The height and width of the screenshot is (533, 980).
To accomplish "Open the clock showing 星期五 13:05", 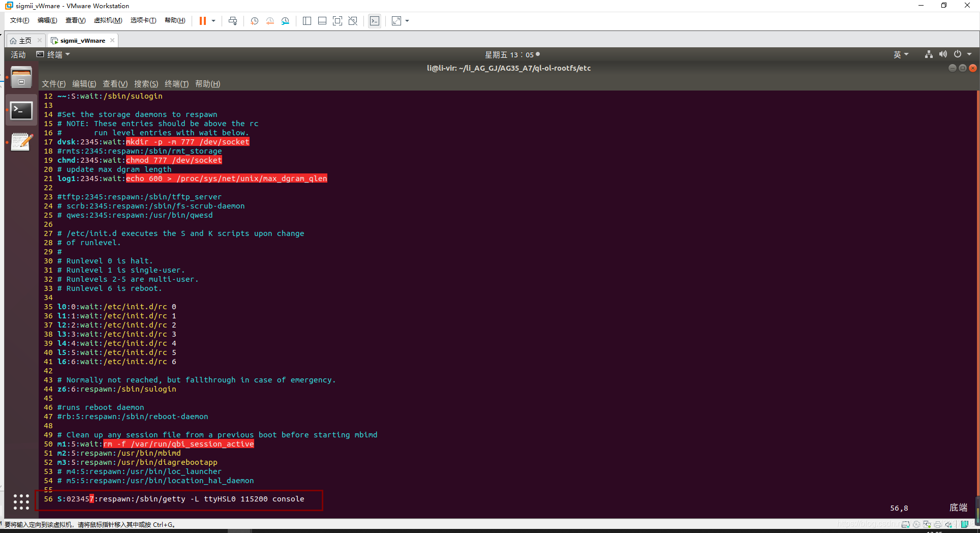I will [512, 54].
